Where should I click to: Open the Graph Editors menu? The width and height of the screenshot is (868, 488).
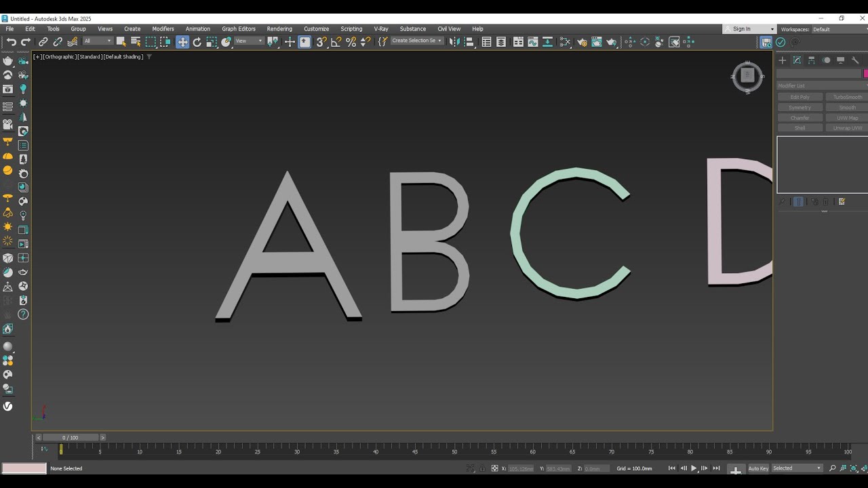[239, 29]
